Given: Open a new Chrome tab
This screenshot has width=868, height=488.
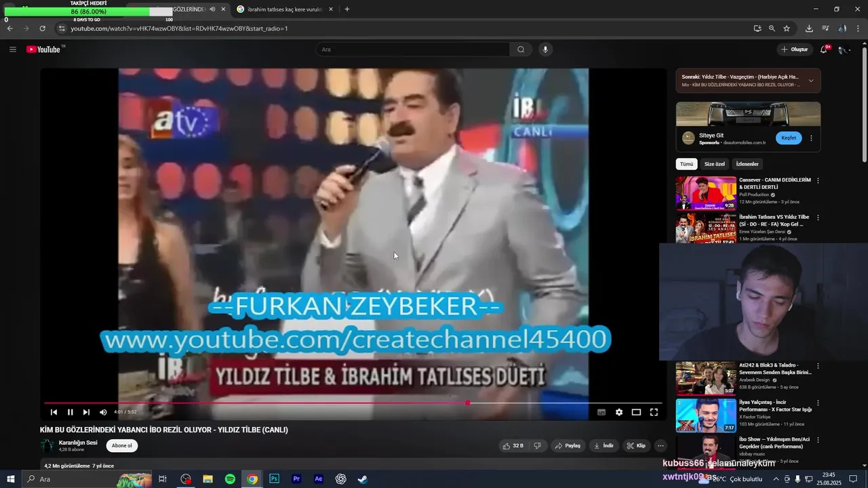Looking at the screenshot, I should (x=347, y=9).
